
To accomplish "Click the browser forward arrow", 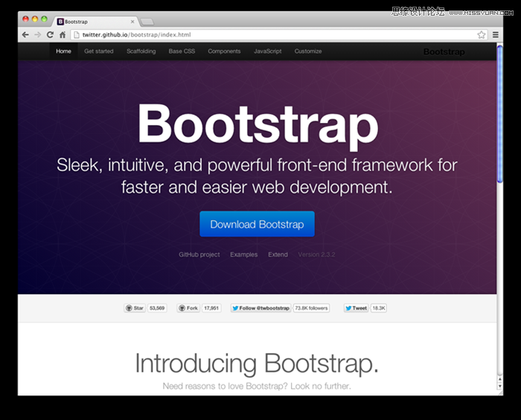I will coord(37,34).
